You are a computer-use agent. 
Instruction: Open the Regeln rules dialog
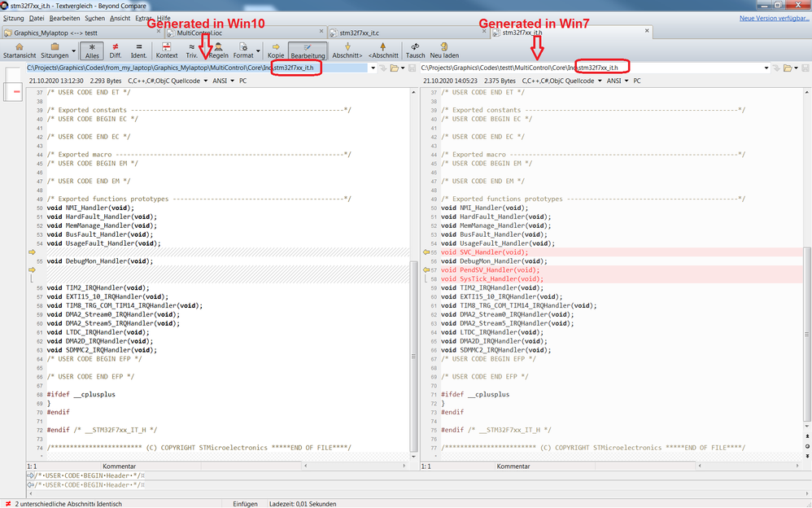pyautogui.click(x=219, y=50)
